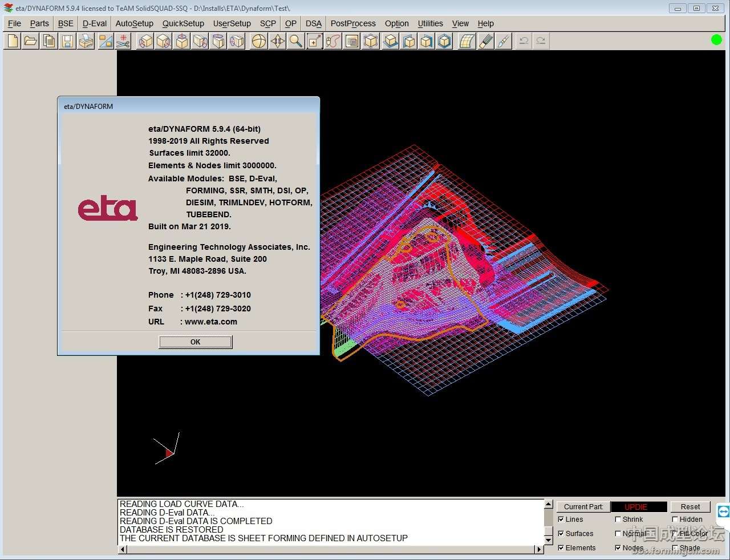Open the DSA menu
The image size is (730, 560).
pyautogui.click(x=314, y=23)
